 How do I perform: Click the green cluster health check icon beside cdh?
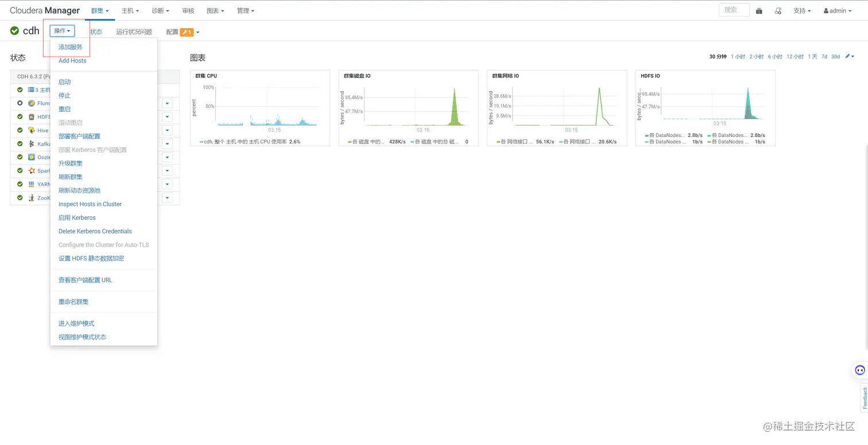14,30
